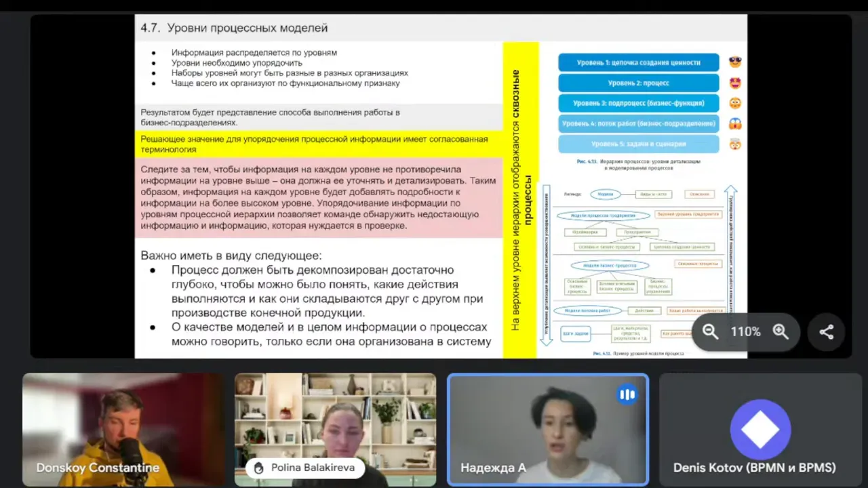
Task: Select the Уровень 1: цепочка создания ценности banner
Action: click(x=637, y=62)
